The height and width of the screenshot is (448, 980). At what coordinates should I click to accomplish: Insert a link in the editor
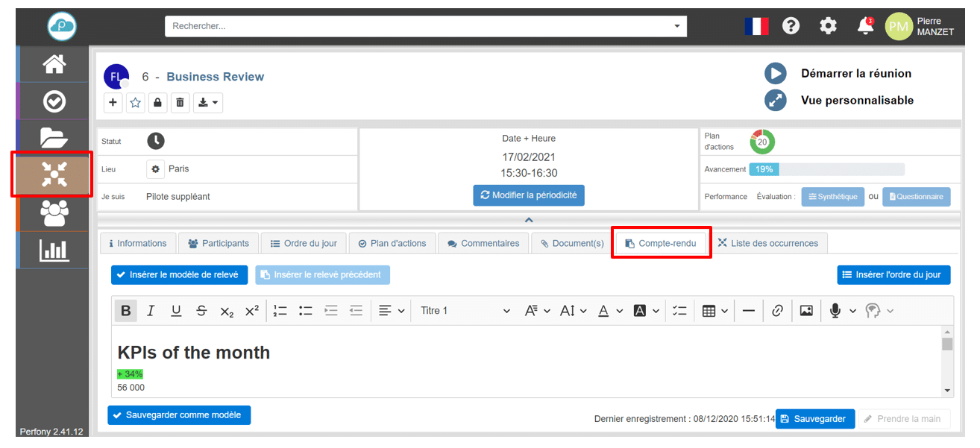pyautogui.click(x=777, y=311)
